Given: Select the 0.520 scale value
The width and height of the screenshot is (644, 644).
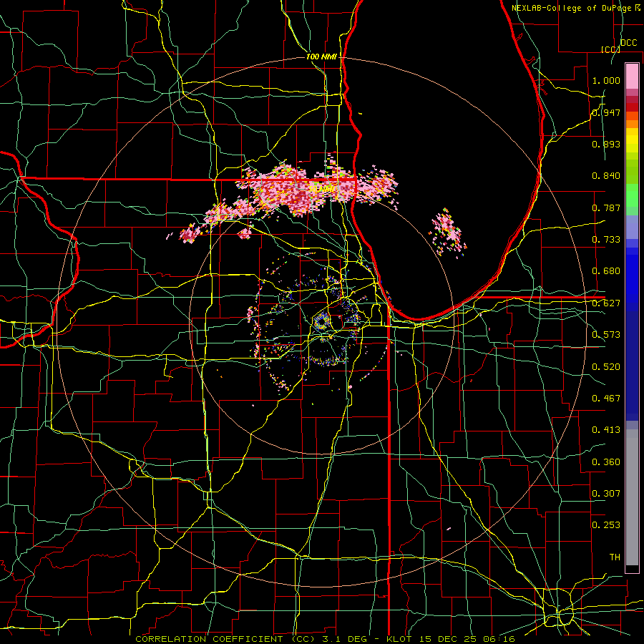Looking at the screenshot, I should coord(606,366).
